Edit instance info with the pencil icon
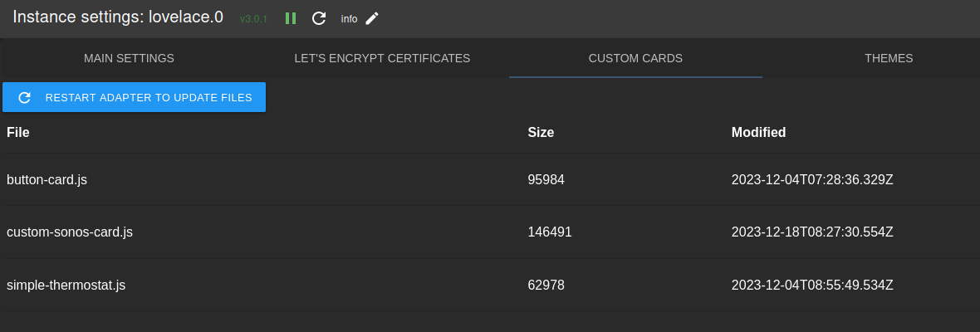Screen dimensions: 980x332 click(x=372, y=18)
